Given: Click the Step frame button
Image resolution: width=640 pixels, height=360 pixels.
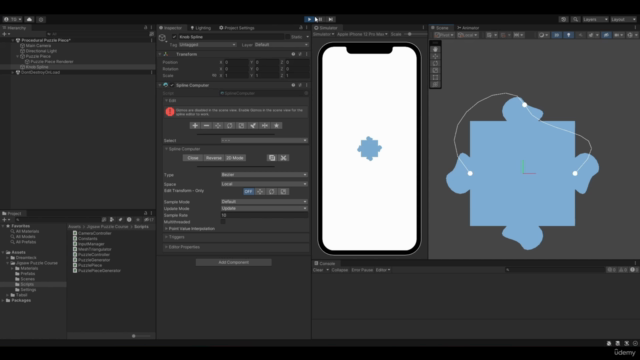Looking at the screenshot, I should pyautogui.click(x=331, y=19).
